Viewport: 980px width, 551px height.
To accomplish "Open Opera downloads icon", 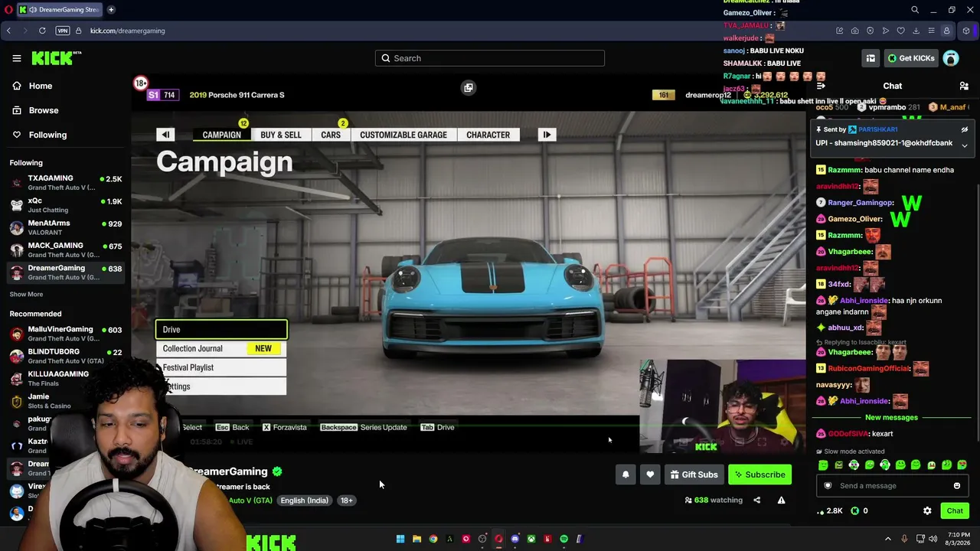I will 916,31.
